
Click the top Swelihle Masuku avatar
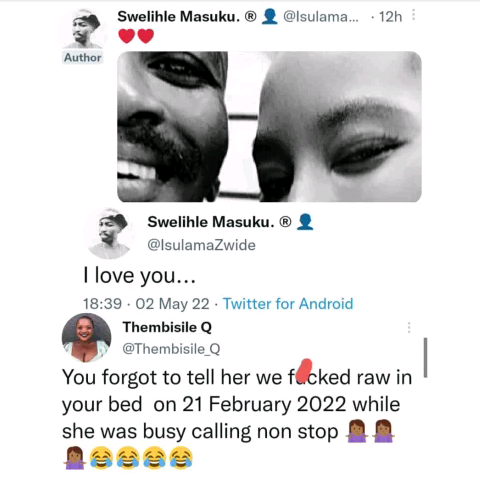click(x=83, y=29)
